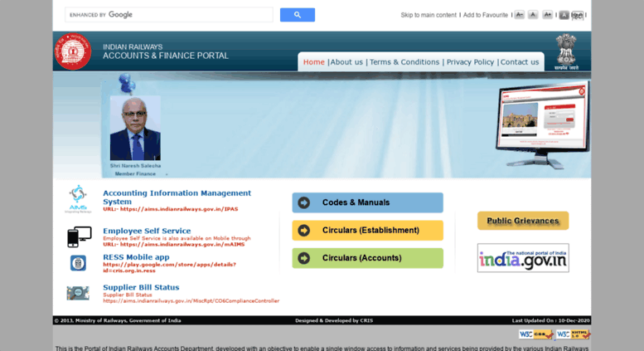Click the CO6ComplianceController URL link
This screenshot has height=351, width=644.
coord(191,301)
